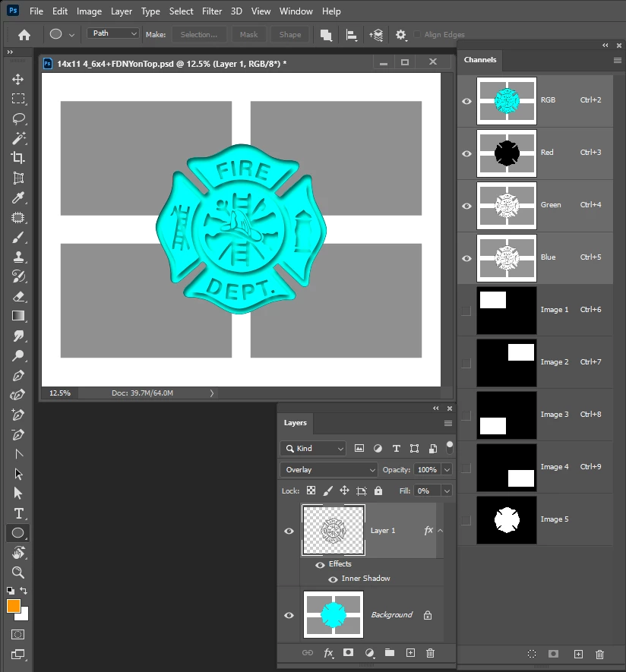Open the Fill slider dropdown arrow
The height and width of the screenshot is (672, 626).
pos(447,491)
